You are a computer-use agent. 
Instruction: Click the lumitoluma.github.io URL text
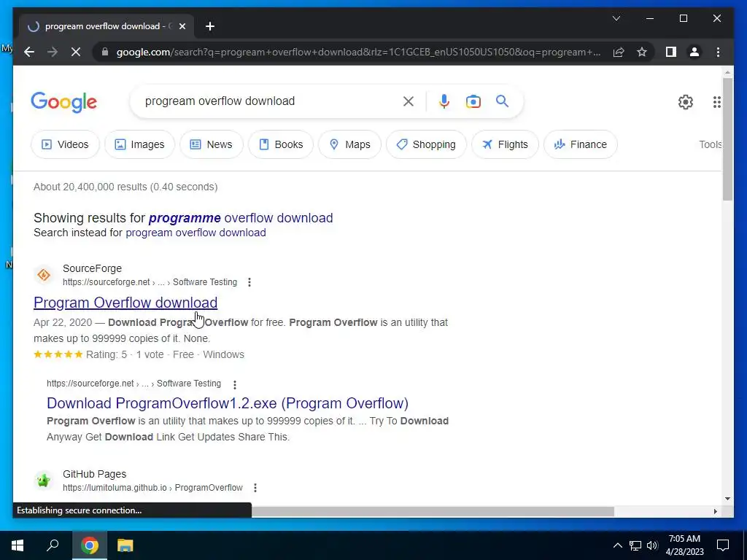pos(153,488)
